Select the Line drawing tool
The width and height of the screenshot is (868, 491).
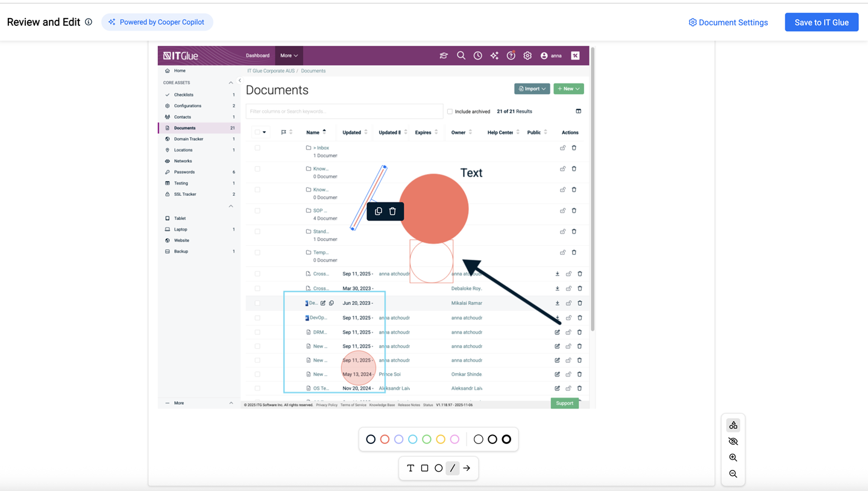coord(453,468)
